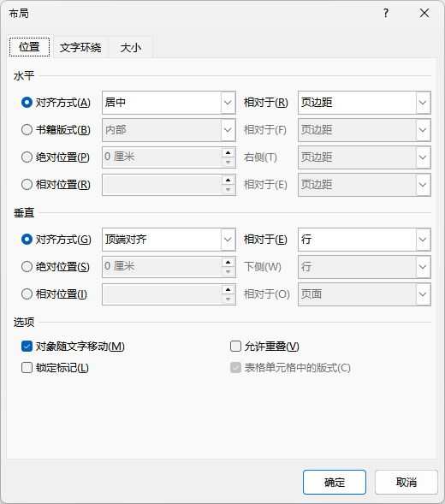The width and height of the screenshot is (445, 504).
Task: Switch to the 文字环绕 tab
Action: point(80,48)
